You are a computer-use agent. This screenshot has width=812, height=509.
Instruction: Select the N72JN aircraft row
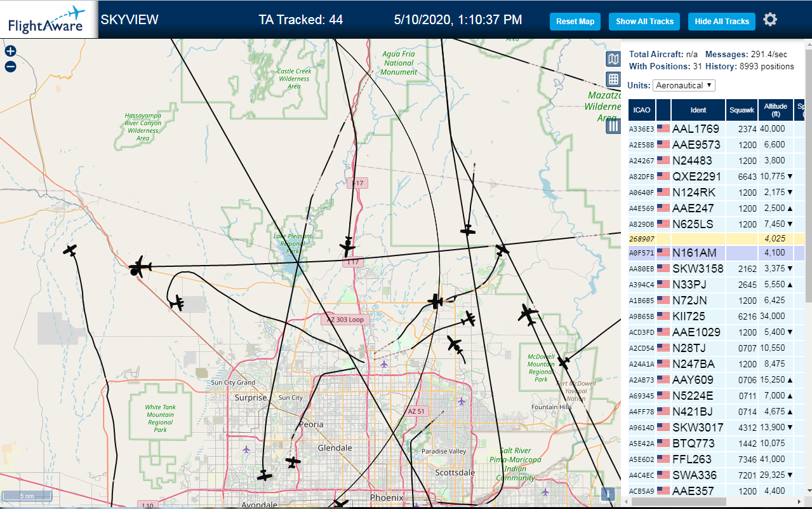tap(716, 300)
